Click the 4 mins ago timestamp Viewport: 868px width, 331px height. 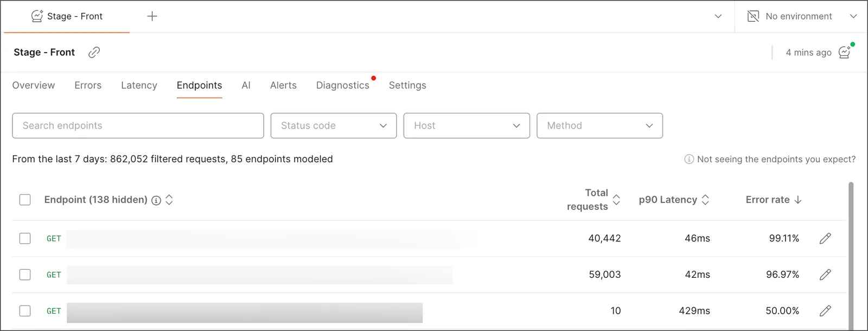tap(808, 52)
